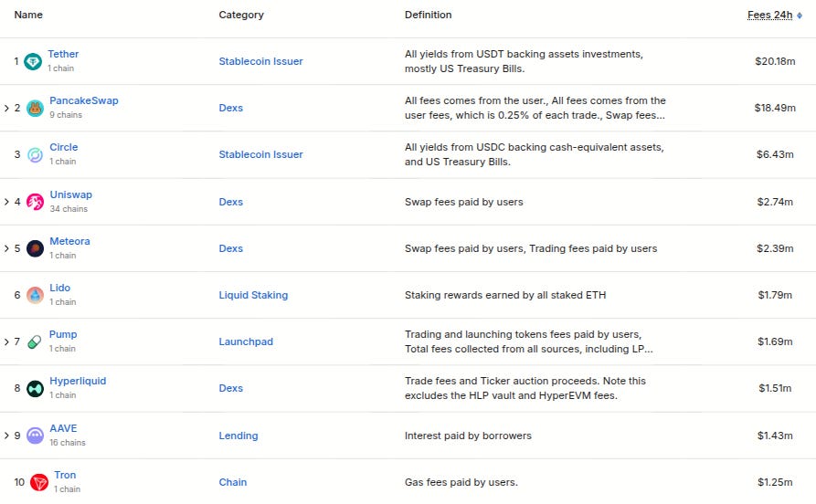Expand the Pump row chevron
Image resolution: width=816 pixels, height=504 pixels.
[x=6, y=341]
